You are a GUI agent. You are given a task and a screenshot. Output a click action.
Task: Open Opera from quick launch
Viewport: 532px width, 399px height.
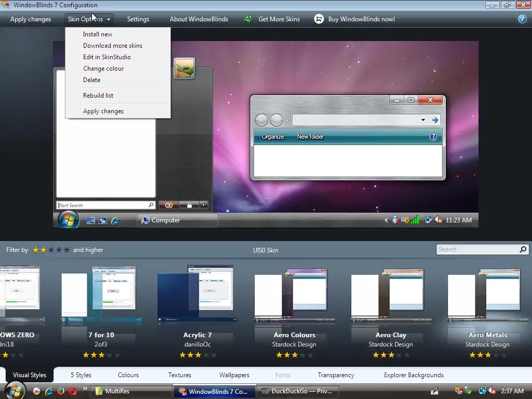pos(73,391)
